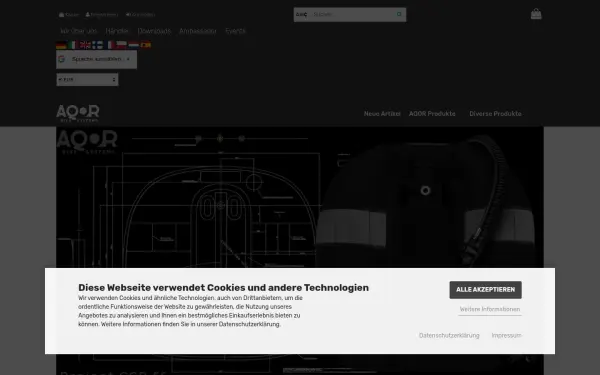
Task: Click the Polish flag icon
Action: click(121, 45)
